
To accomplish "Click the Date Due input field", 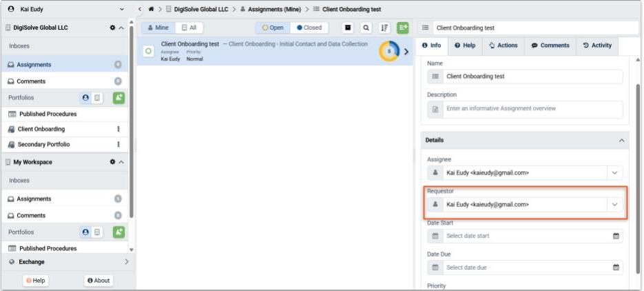I will click(x=526, y=267).
